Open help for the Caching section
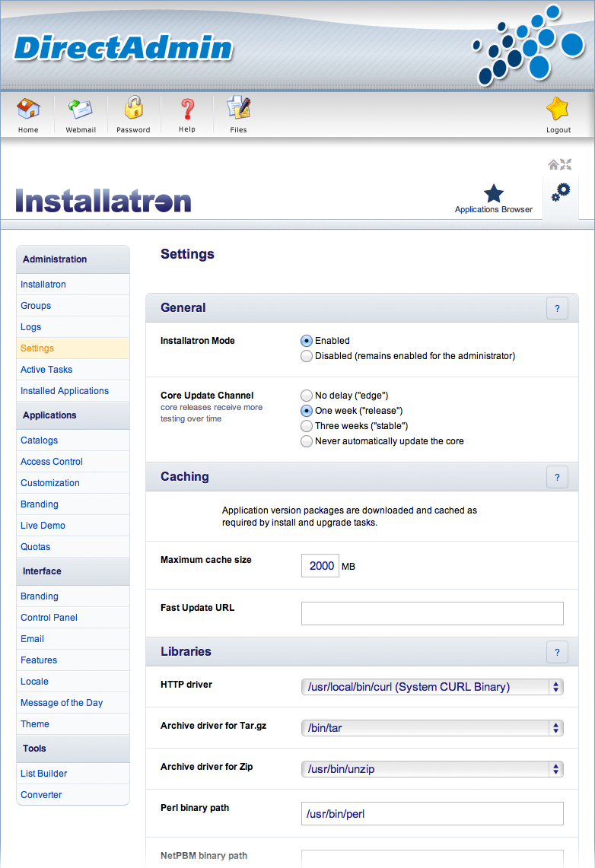 (x=558, y=477)
